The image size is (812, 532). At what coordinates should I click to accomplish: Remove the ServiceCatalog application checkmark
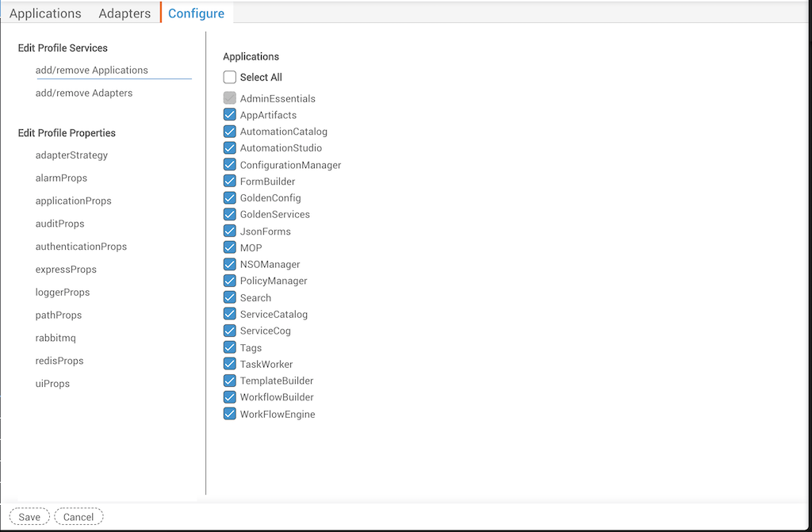(230, 314)
